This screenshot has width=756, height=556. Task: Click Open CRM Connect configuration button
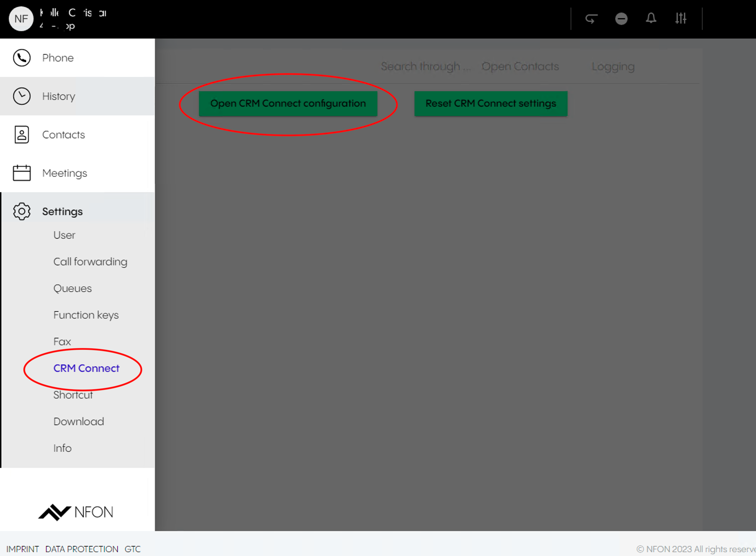(288, 104)
